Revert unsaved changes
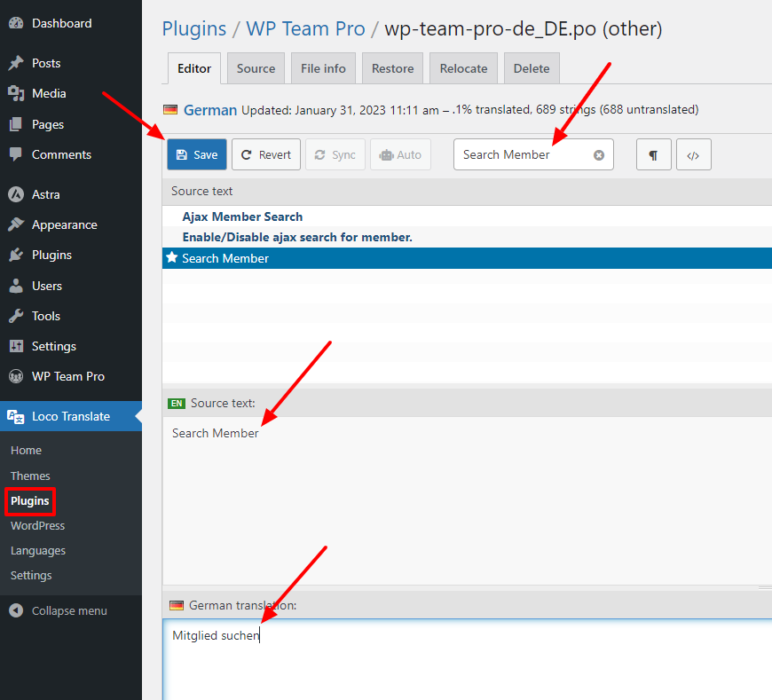This screenshot has height=700, width=772. pyautogui.click(x=266, y=154)
